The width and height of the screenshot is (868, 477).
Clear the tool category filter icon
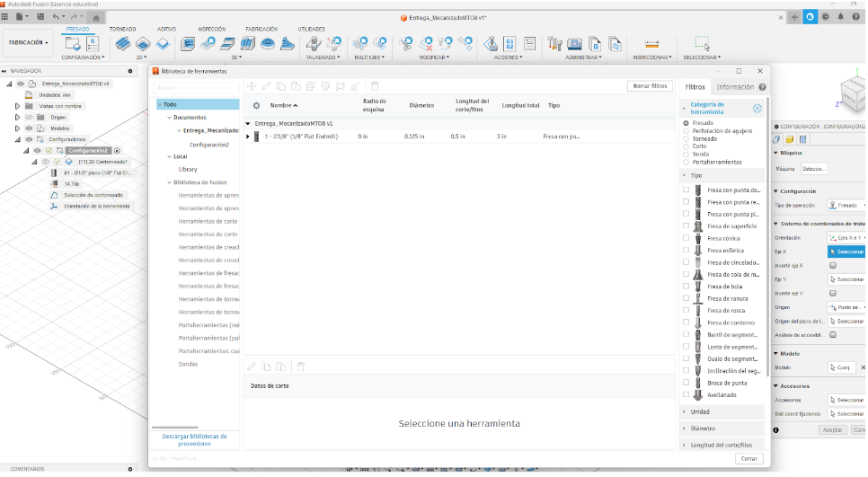(x=757, y=109)
